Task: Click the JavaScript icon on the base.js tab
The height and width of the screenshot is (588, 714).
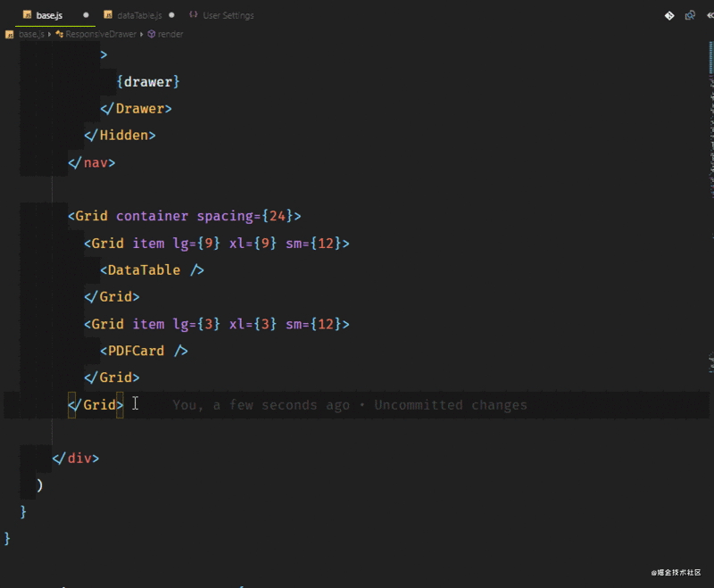Action: coord(28,14)
